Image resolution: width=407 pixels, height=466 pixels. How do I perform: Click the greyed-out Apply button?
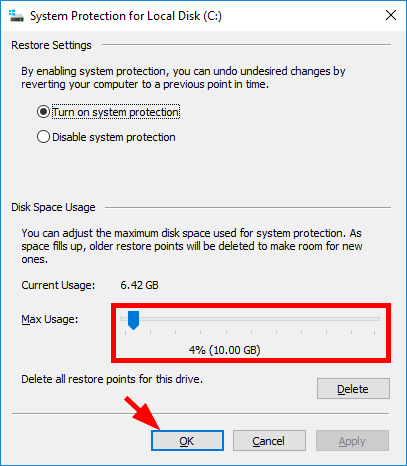(352, 441)
